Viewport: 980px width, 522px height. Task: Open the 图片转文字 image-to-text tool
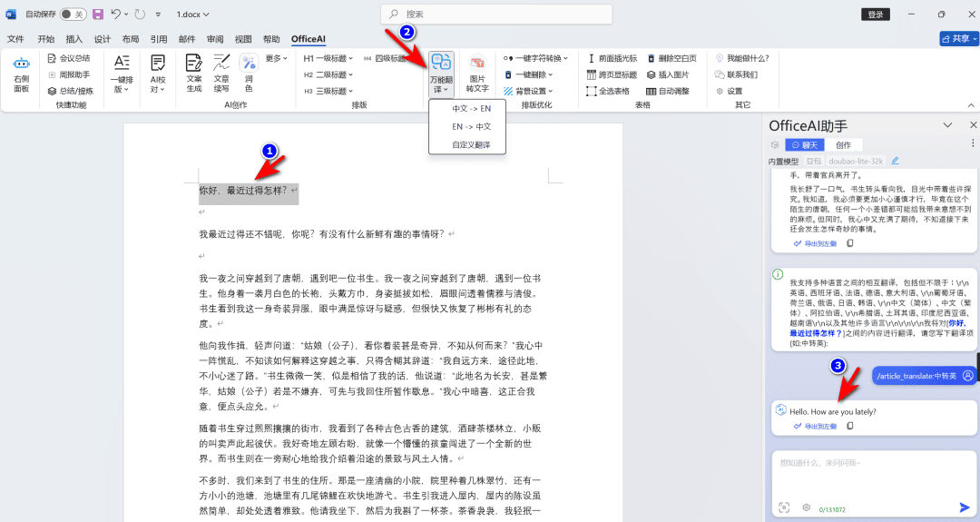coord(477,74)
